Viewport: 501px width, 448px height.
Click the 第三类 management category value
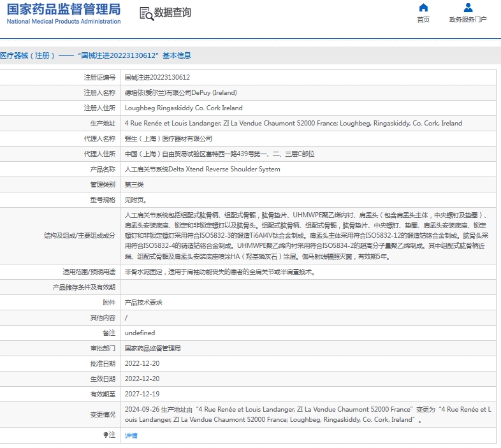(x=134, y=184)
